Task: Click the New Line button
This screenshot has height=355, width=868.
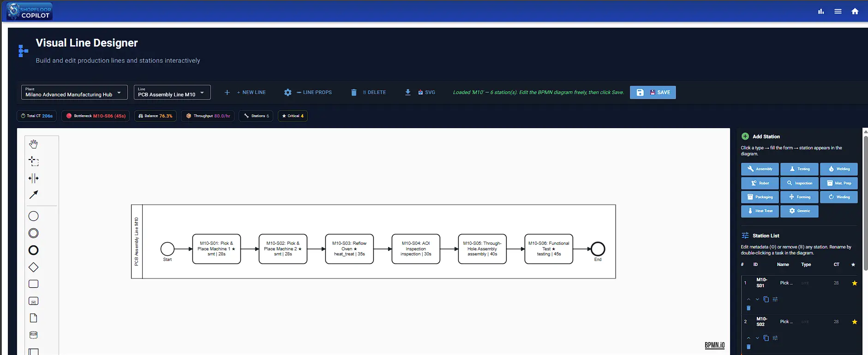Action: coord(245,93)
